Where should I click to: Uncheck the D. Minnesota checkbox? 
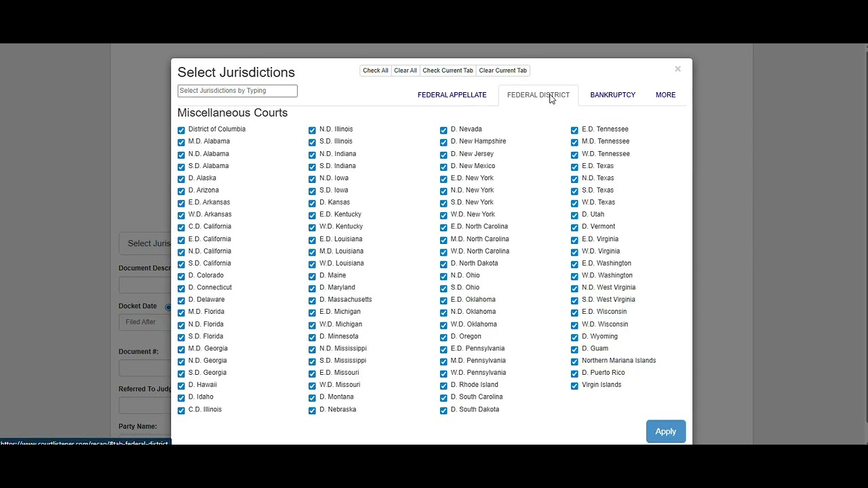(312, 337)
